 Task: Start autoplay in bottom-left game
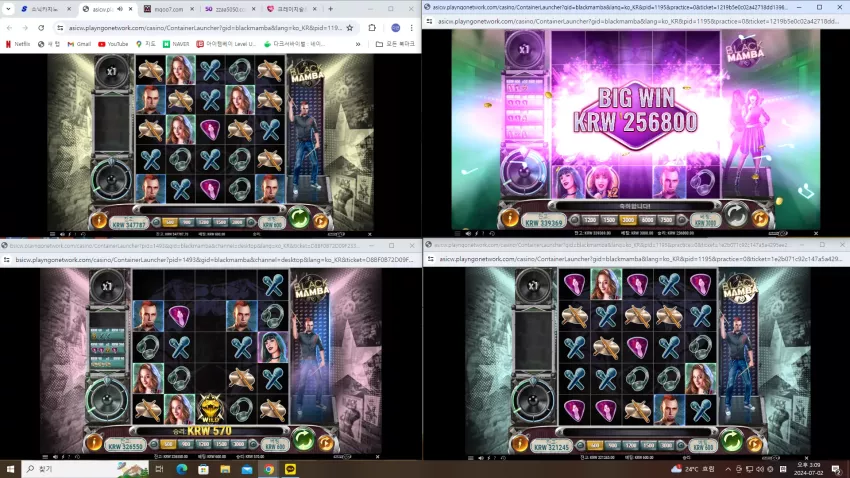point(325,443)
